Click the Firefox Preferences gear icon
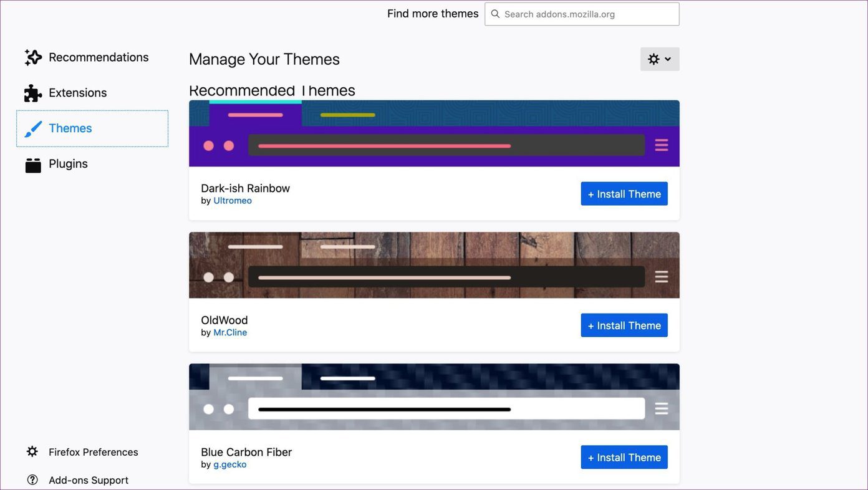 [32, 451]
